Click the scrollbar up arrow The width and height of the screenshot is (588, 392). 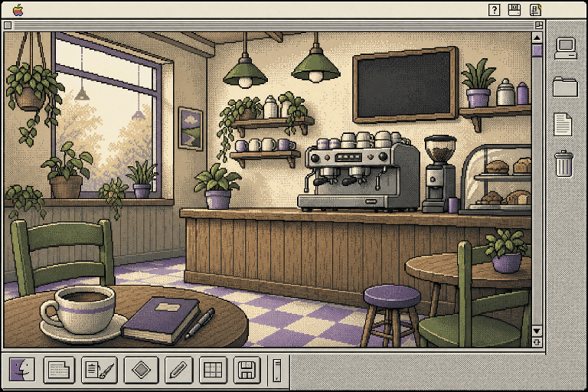point(537,38)
